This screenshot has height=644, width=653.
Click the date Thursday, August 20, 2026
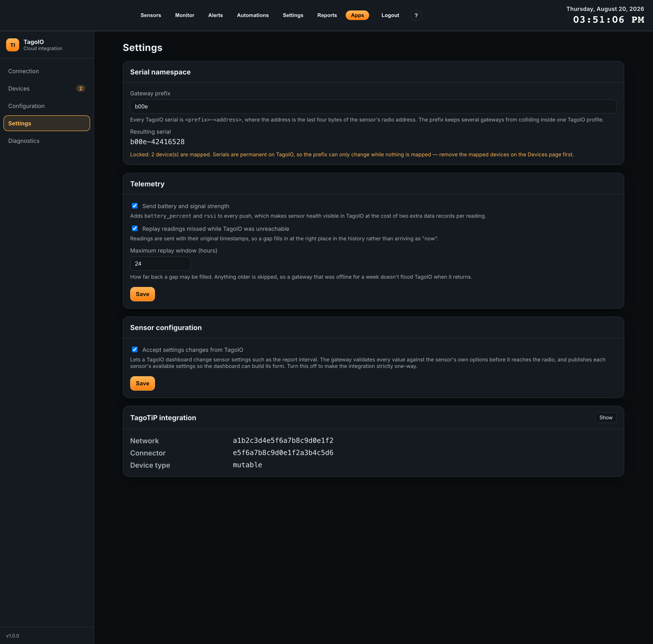click(x=605, y=9)
